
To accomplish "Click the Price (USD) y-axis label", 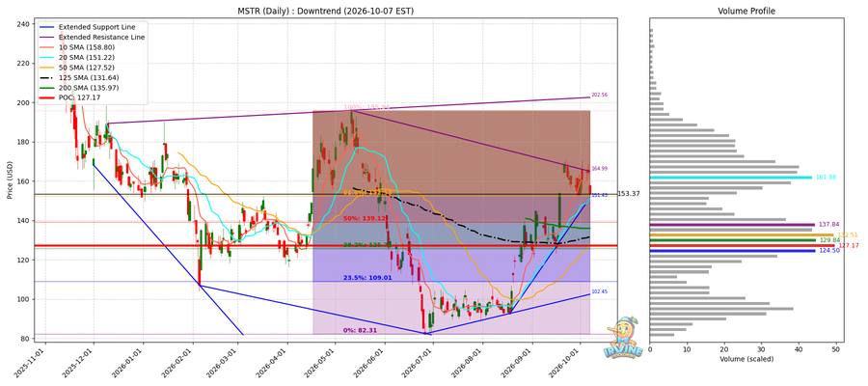I will 12,180.
